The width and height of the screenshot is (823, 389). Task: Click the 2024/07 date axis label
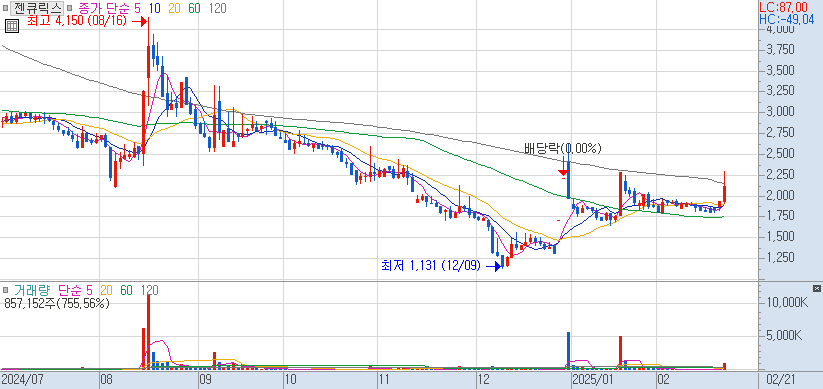click(22, 379)
